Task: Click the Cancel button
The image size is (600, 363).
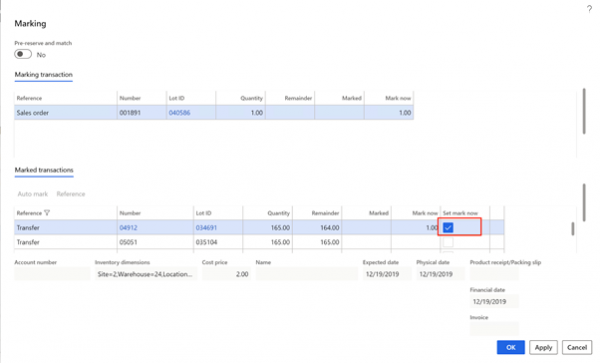Action: [577, 347]
